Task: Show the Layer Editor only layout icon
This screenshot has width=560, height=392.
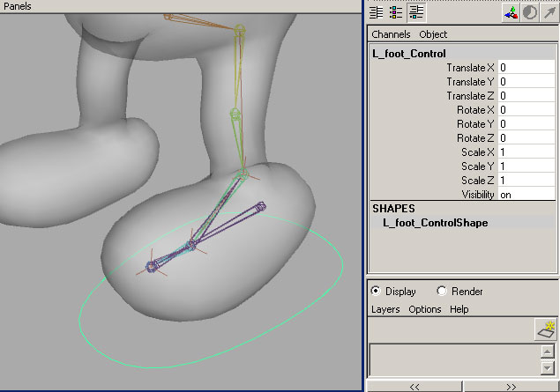Action: [x=396, y=12]
